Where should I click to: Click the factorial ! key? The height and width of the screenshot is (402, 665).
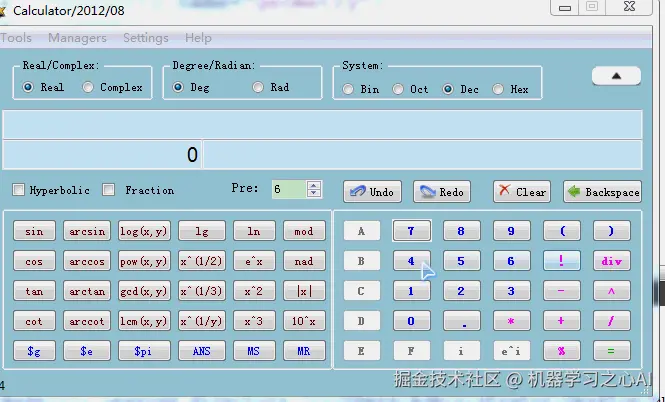coord(562,261)
